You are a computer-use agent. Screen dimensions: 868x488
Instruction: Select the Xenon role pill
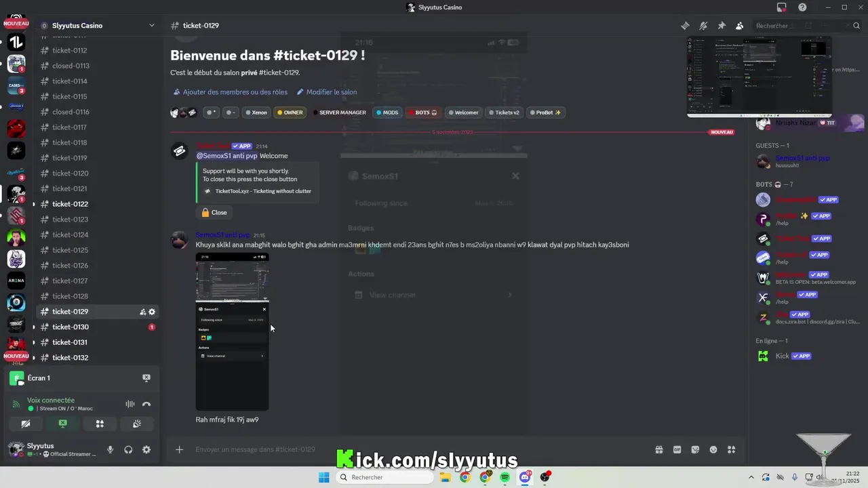256,113
